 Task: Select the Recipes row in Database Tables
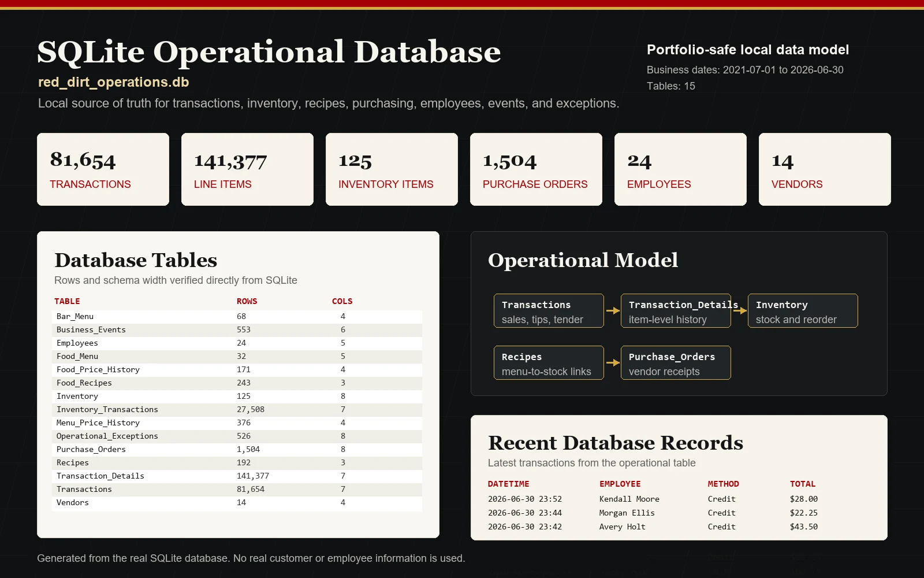click(237, 462)
